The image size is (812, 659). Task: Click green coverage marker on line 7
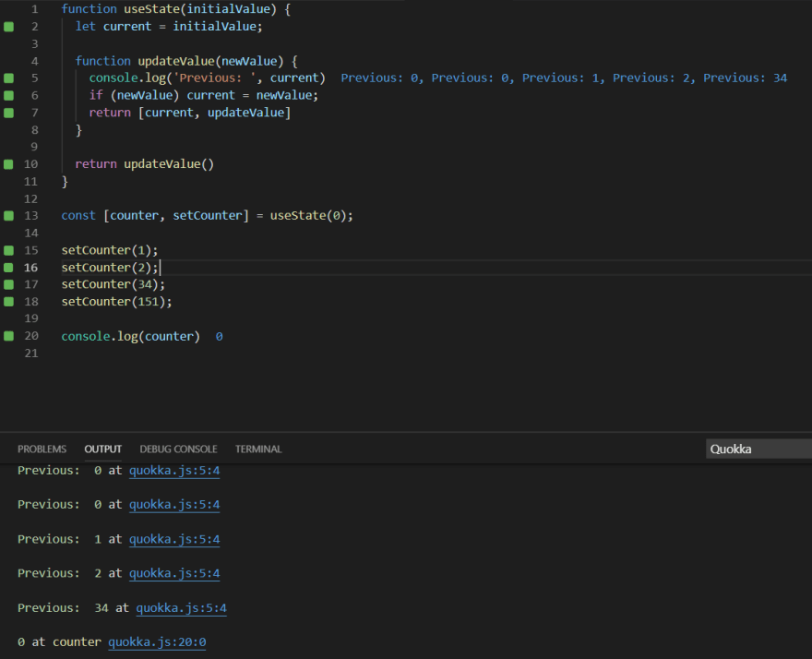9,113
